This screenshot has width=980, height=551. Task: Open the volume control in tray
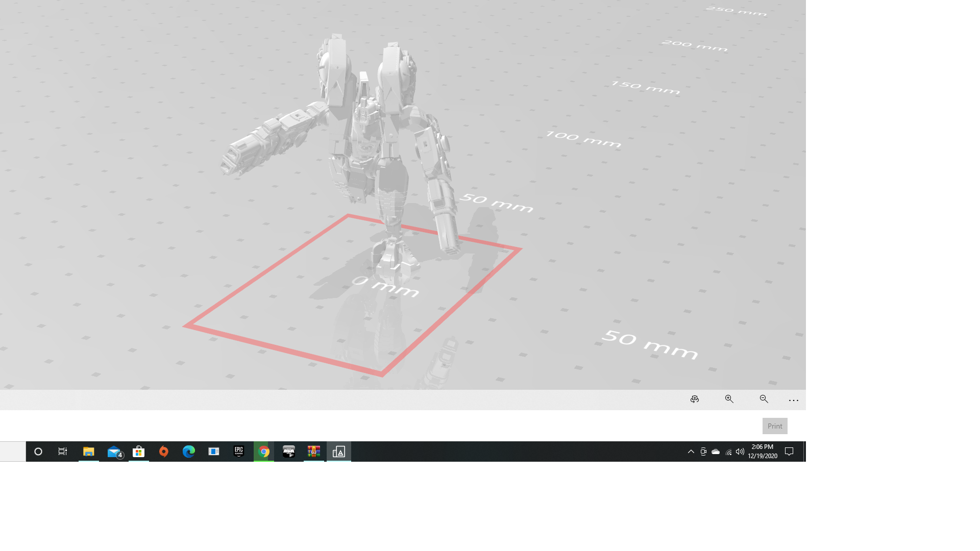(740, 452)
